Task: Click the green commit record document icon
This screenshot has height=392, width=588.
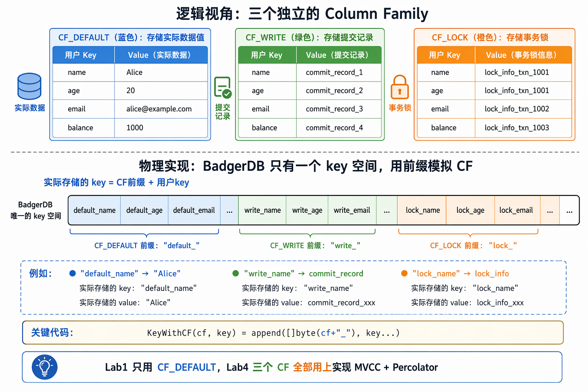Action: 223,87
